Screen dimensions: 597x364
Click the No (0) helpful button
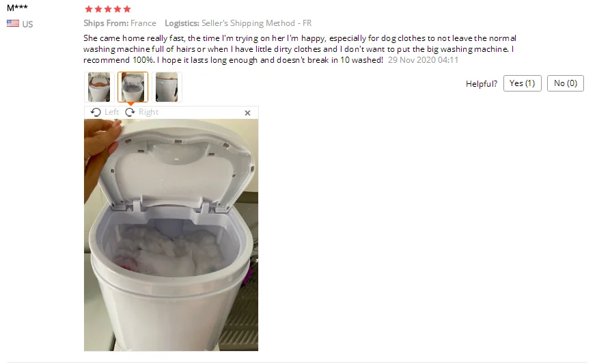[566, 83]
